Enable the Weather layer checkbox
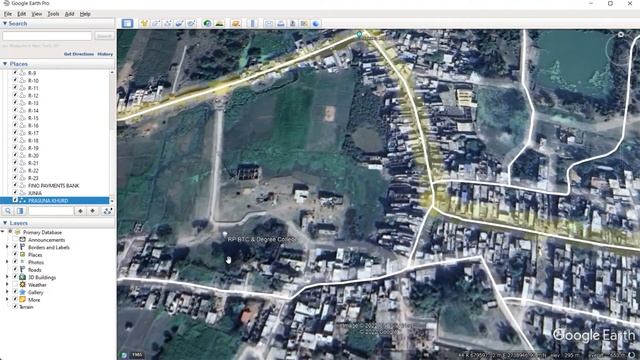The width and height of the screenshot is (640, 360). [x=15, y=284]
